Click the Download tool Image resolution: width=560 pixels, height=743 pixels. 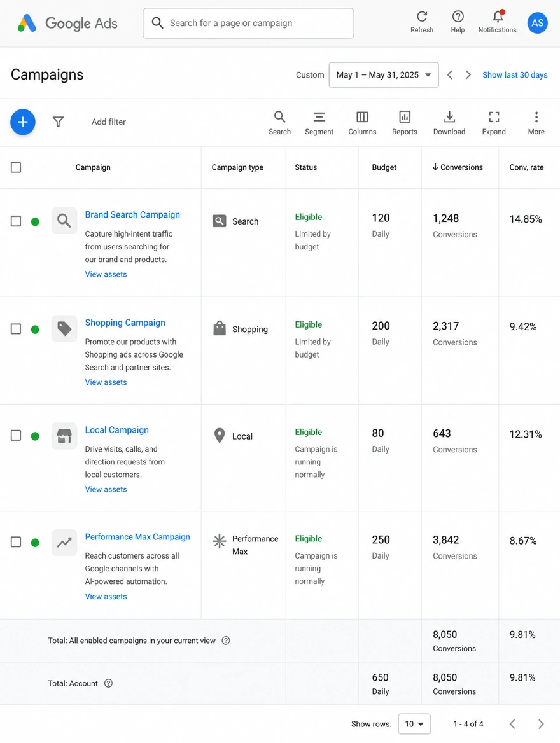tap(449, 123)
